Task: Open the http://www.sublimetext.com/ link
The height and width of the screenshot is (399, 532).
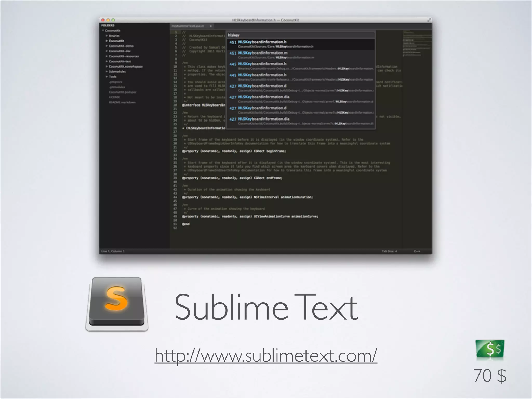Action: (x=266, y=355)
